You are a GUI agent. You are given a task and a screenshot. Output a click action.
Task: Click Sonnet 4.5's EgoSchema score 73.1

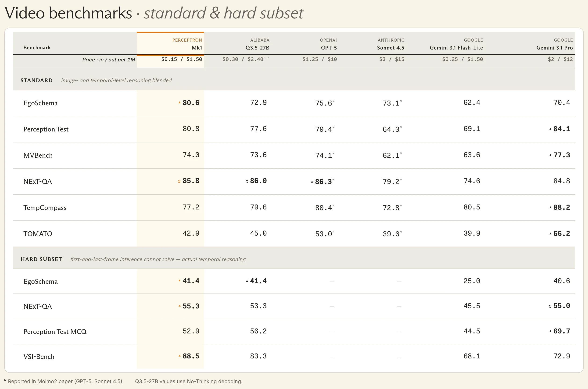[391, 103]
